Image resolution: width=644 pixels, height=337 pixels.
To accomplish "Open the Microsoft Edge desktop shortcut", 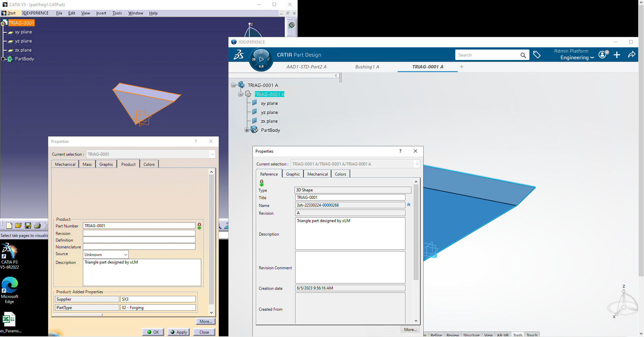I will 9,290.
